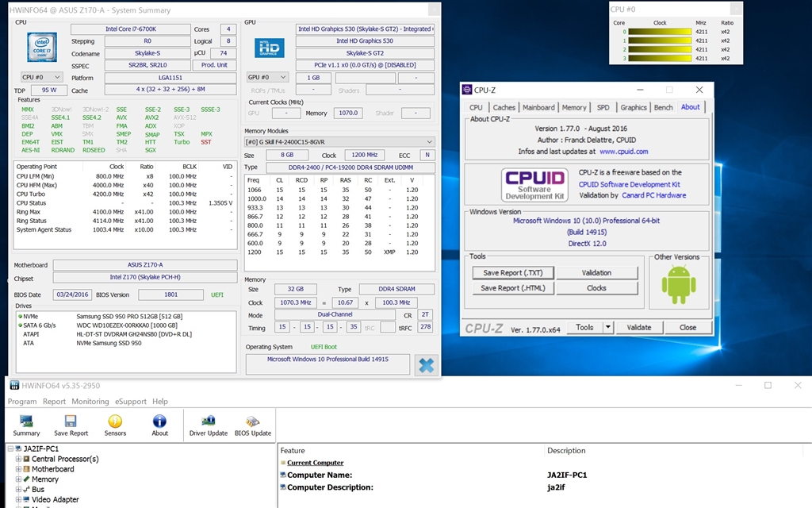Open the Tools dropdown arrow in CPU-Z

click(x=607, y=327)
